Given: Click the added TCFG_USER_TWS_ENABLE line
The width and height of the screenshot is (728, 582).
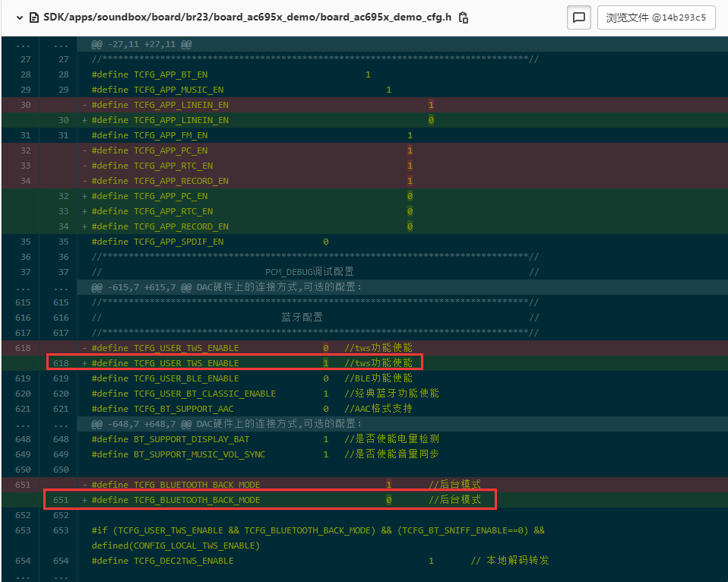Looking at the screenshot, I should pyautogui.click(x=402, y=363).
